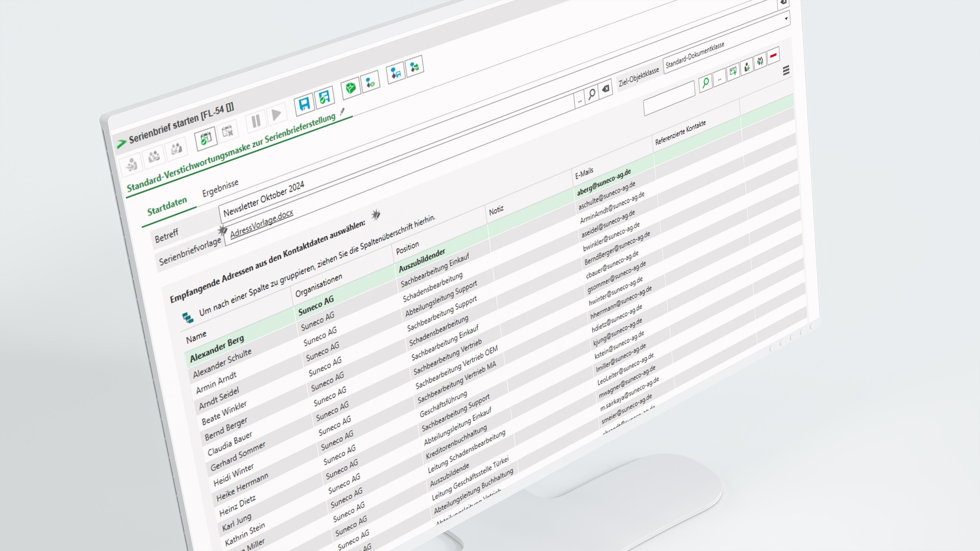Sort by the Position column header
The image size is (980, 551).
408,247
